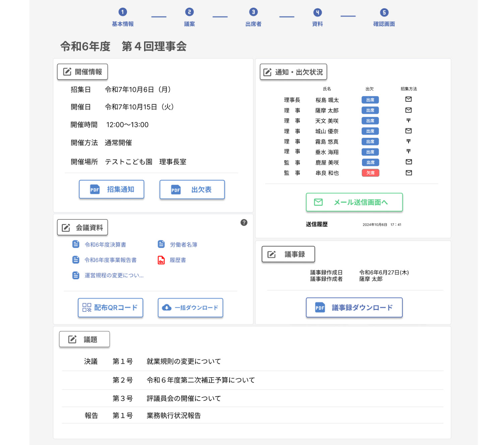Click postal mark icon for 天文 美咲
The image size is (504, 445).
[x=408, y=120]
